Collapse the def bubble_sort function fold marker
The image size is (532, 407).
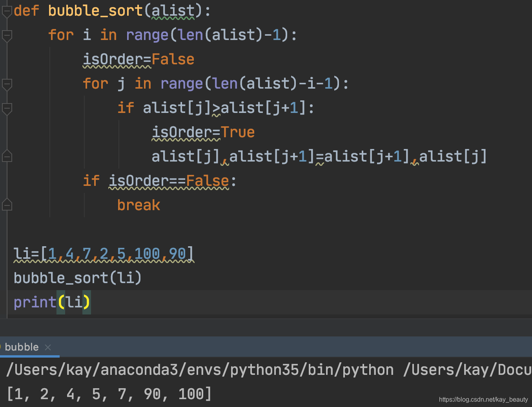[7, 11]
